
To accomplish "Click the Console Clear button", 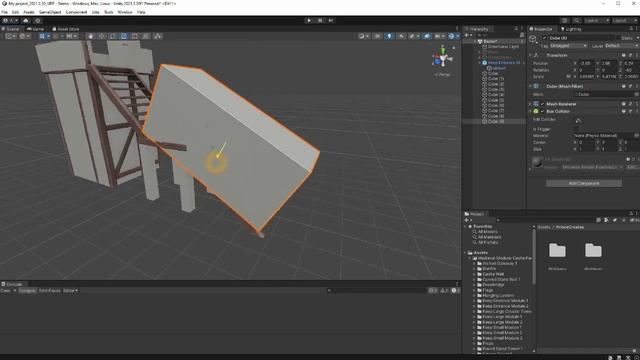I will 6,291.
